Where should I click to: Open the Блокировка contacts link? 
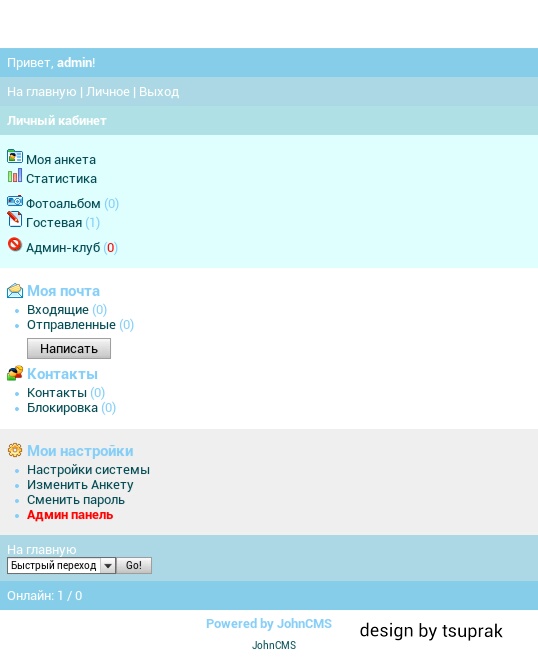tap(62, 408)
